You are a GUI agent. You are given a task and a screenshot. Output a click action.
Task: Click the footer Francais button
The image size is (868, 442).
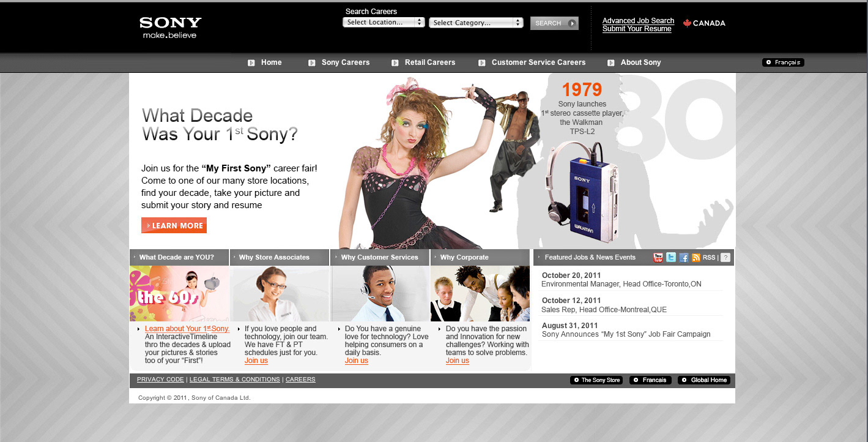(x=650, y=380)
